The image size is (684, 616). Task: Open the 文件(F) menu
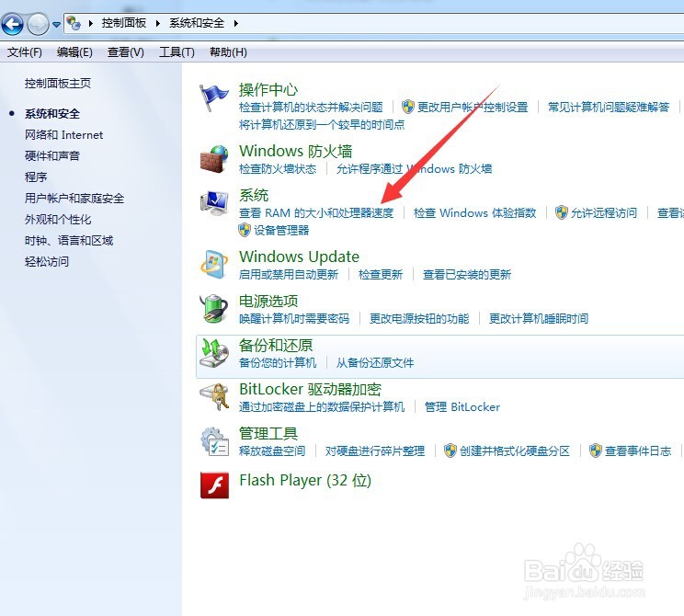coord(25,52)
